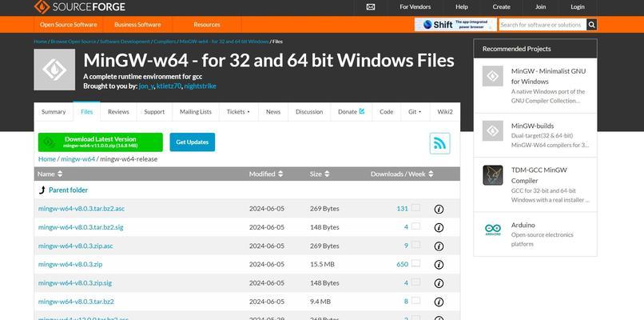This screenshot has height=320, width=644.
Task: Open the Parent folder link
Action: click(x=68, y=190)
